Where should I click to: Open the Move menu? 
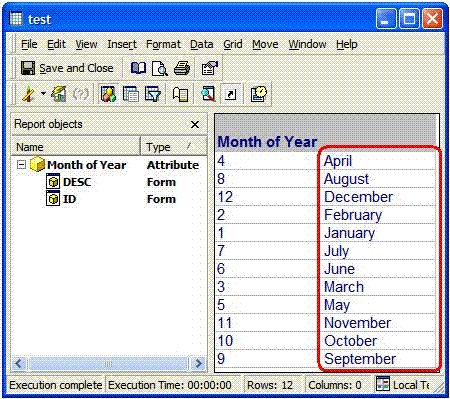click(265, 44)
